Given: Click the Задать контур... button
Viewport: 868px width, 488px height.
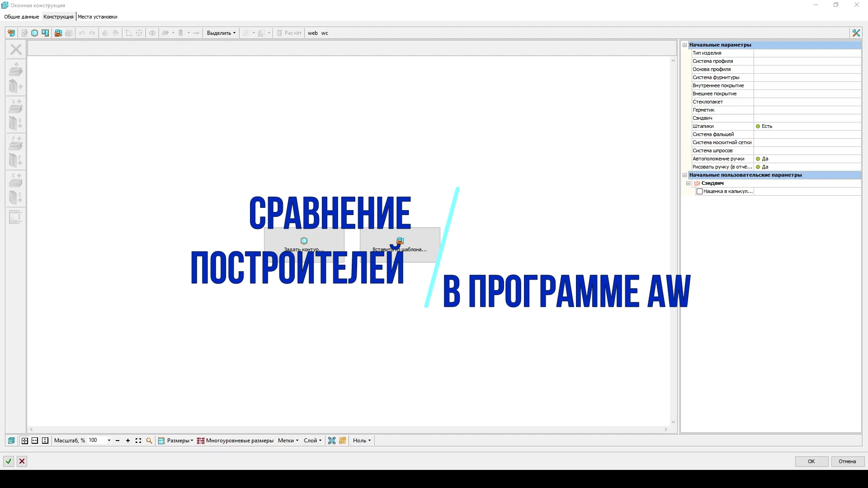Looking at the screenshot, I should coord(304,244).
